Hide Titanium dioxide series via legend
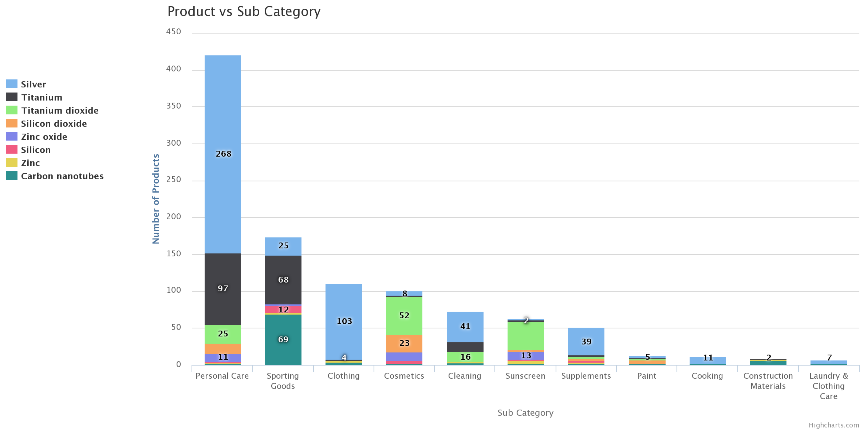 click(60, 111)
